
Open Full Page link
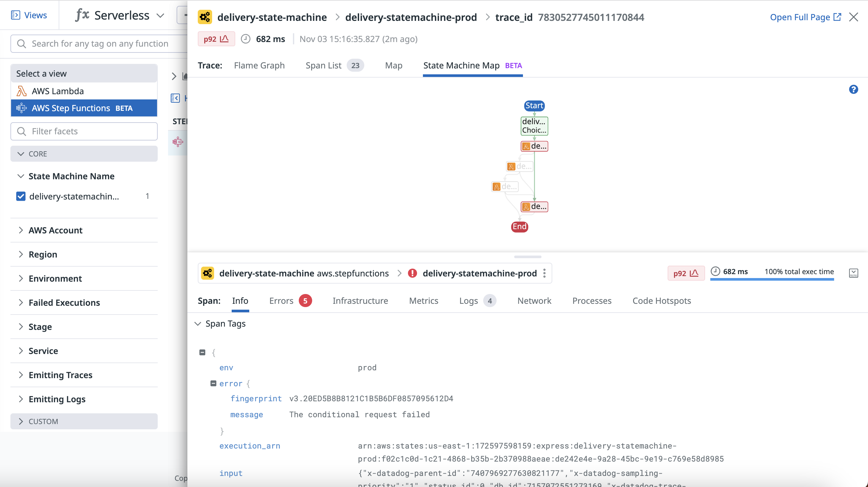(805, 17)
